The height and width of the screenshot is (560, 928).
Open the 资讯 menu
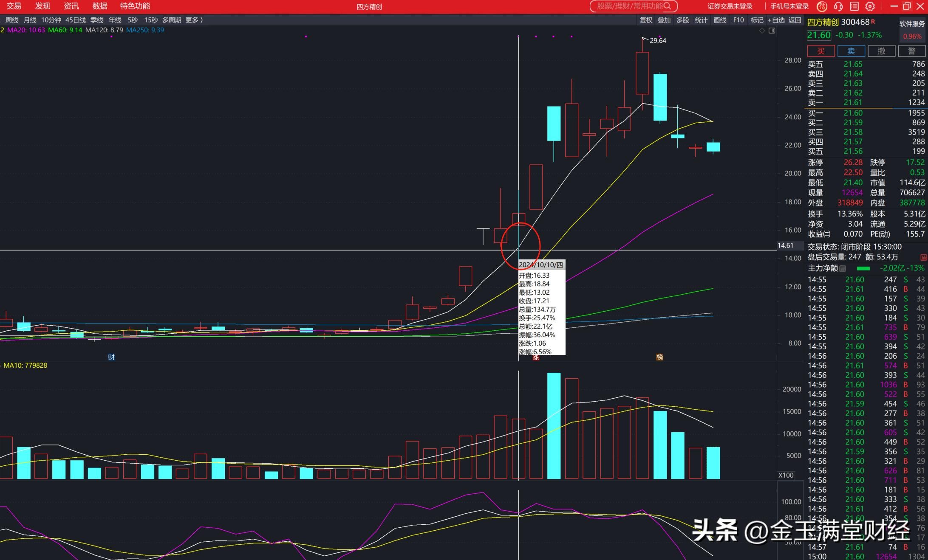click(x=71, y=6)
